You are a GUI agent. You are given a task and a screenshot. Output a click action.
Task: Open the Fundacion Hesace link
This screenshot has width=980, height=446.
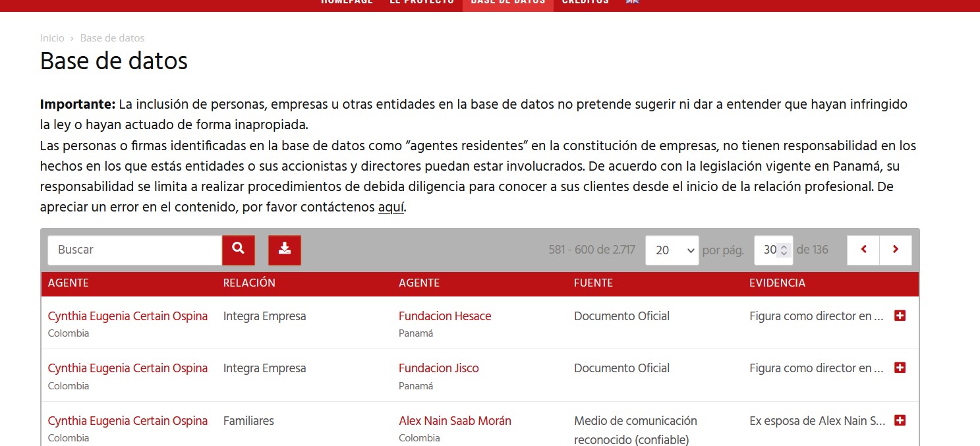tap(445, 316)
